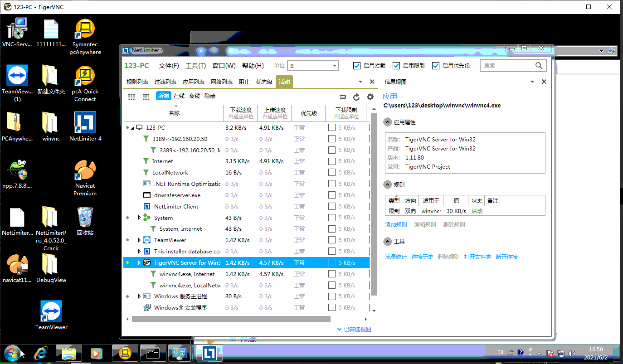623x364 pixels.
Task: Toggle 启用优先级 checkbox
Action: click(436, 66)
